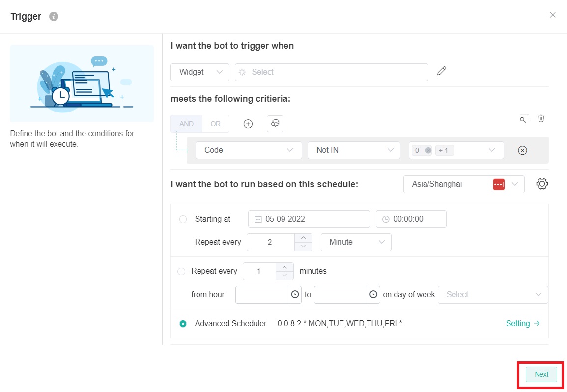Click the info icon beside Trigger title
The image size is (567, 392).
pos(54,17)
